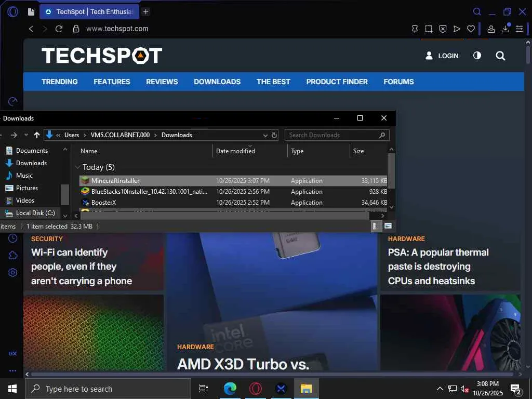Switch Explorer to large icons view
Viewport: 532px width, 399px height.
(388, 226)
